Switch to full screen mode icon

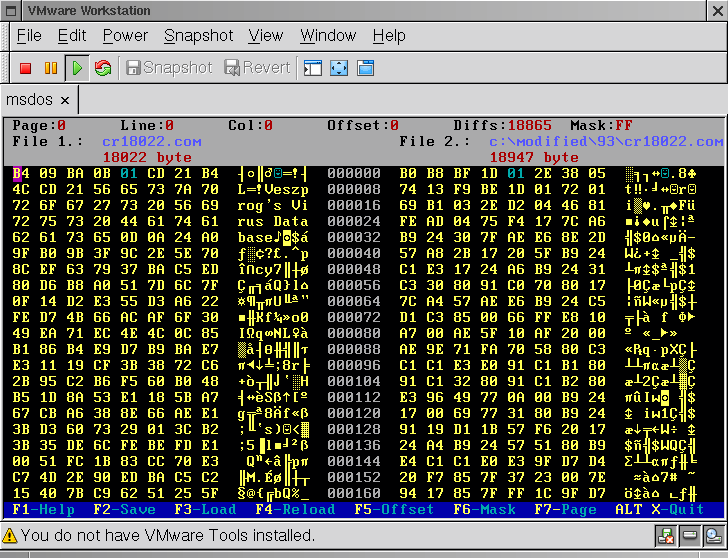339,68
